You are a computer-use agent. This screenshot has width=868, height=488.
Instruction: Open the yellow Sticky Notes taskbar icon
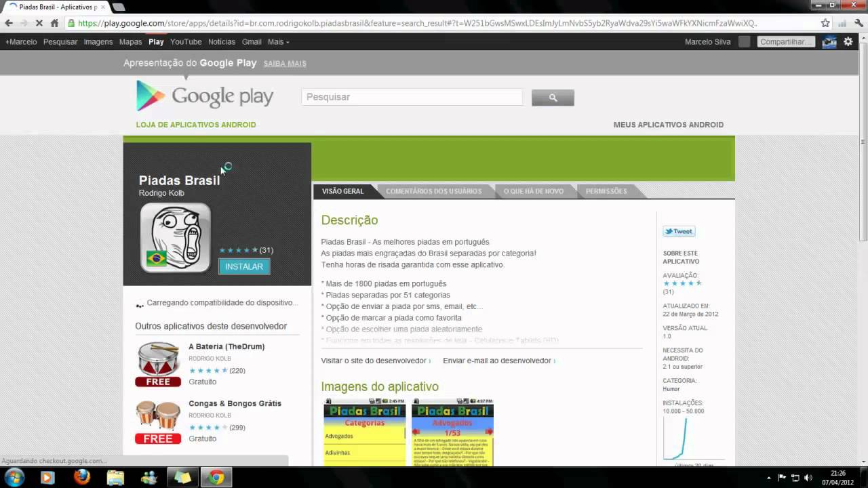(x=183, y=477)
